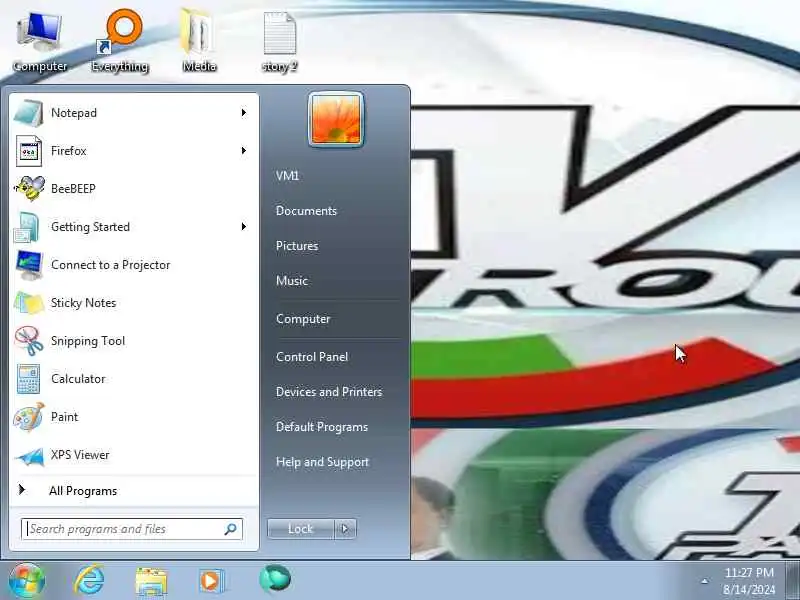The height and width of the screenshot is (600, 800).
Task: Launch the Firefox icon in Start menu
Action: point(29,151)
